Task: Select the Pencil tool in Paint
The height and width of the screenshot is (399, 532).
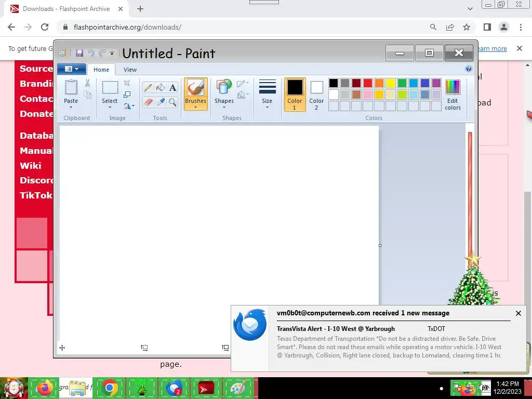Action: pos(148,87)
